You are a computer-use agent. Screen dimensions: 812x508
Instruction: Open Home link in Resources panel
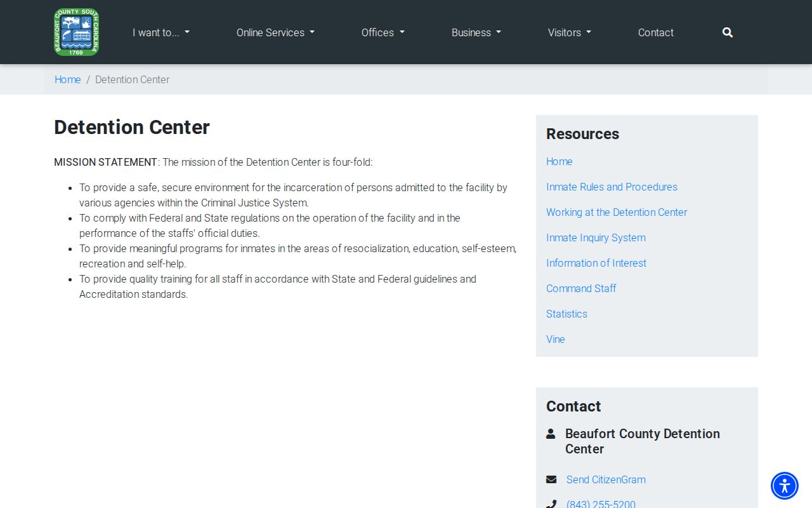pos(560,161)
